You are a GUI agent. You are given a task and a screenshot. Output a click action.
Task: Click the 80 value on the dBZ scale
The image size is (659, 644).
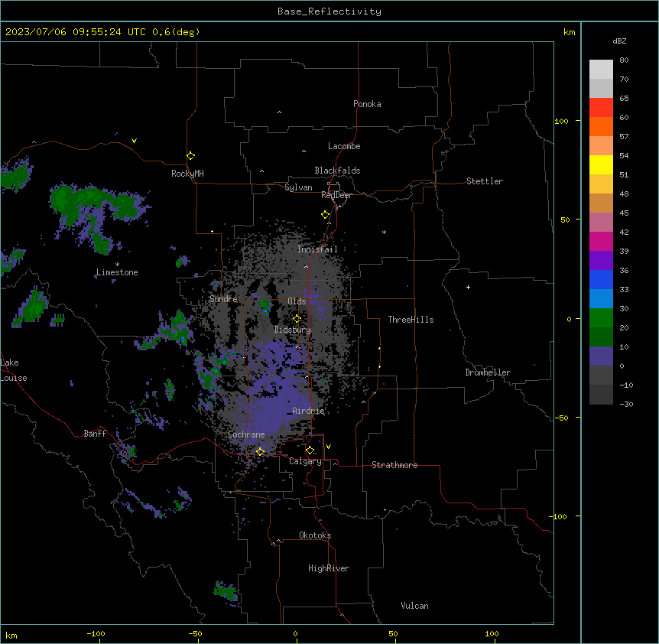(x=624, y=60)
